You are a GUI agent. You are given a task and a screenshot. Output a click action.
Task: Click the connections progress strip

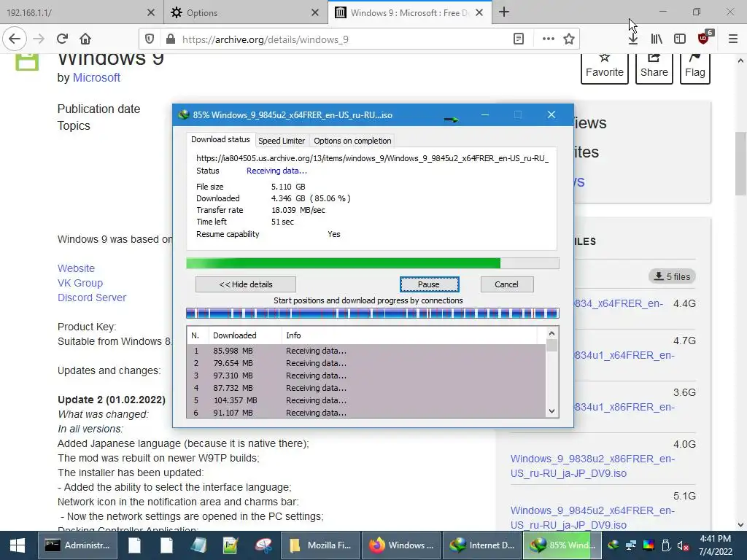click(373, 313)
